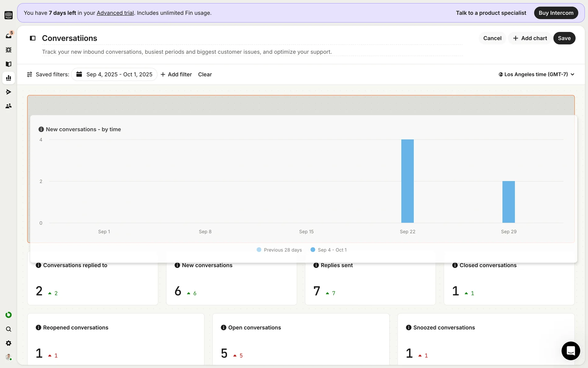Open the Sep 4 - Oct 1 date range picker
This screenshot has height=368, width=588.
pos(114,75)
